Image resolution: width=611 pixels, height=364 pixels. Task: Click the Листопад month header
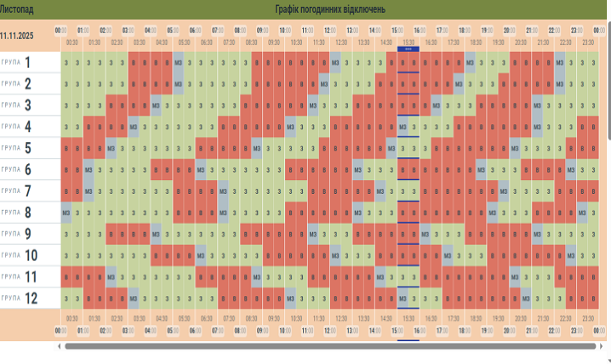[17, 9]
